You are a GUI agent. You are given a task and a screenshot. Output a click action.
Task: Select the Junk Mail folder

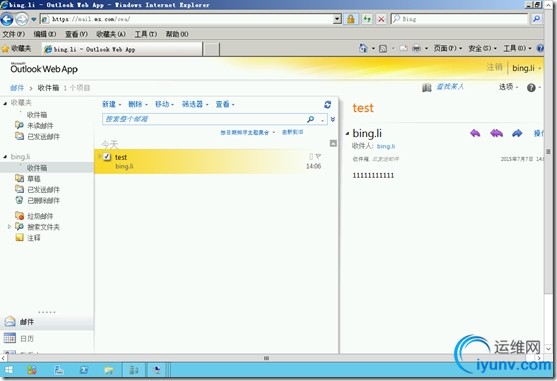click(x=40, y=216)
